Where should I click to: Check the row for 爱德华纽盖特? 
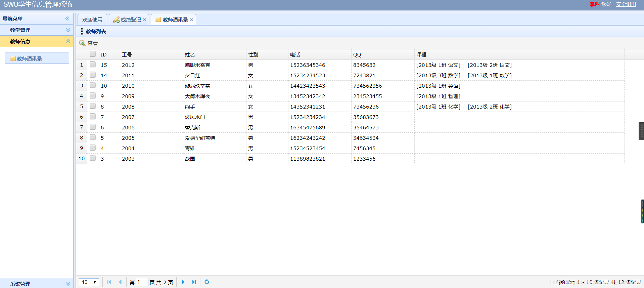point(93,137)
